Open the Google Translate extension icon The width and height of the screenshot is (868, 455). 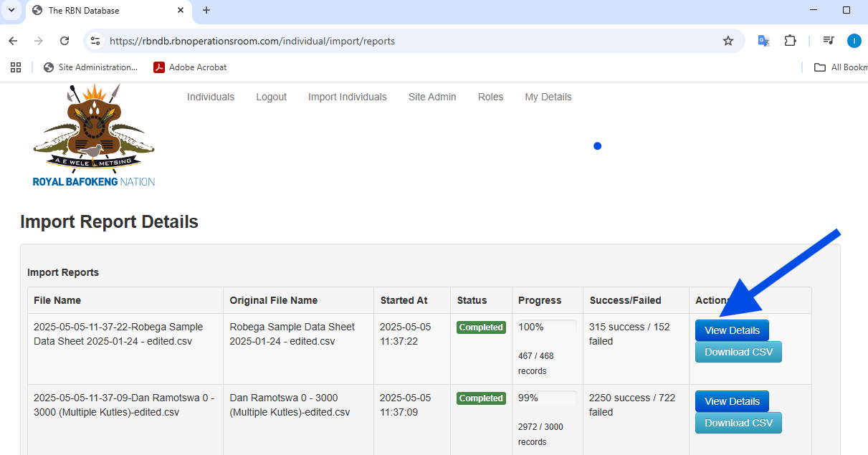click(x=764, y=41)
